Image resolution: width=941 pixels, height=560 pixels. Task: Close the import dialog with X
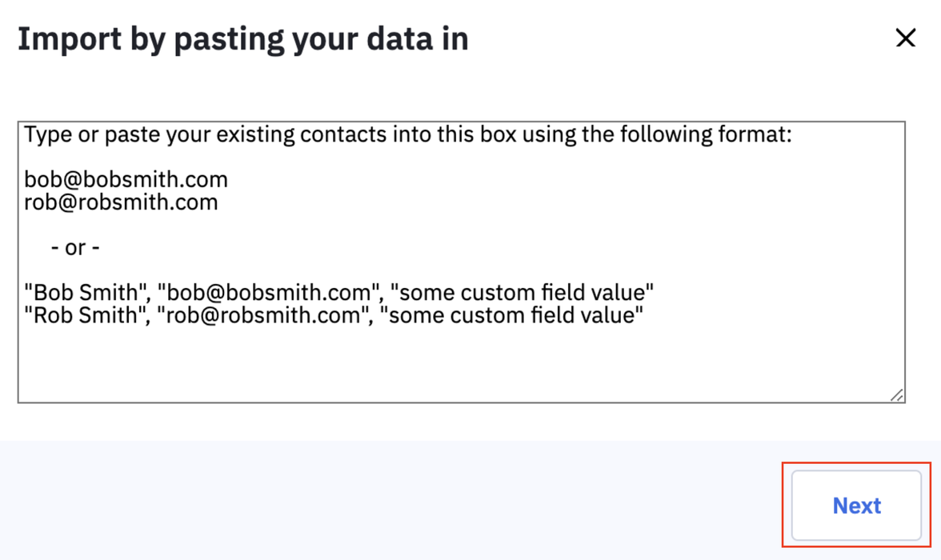coord(905,38)
